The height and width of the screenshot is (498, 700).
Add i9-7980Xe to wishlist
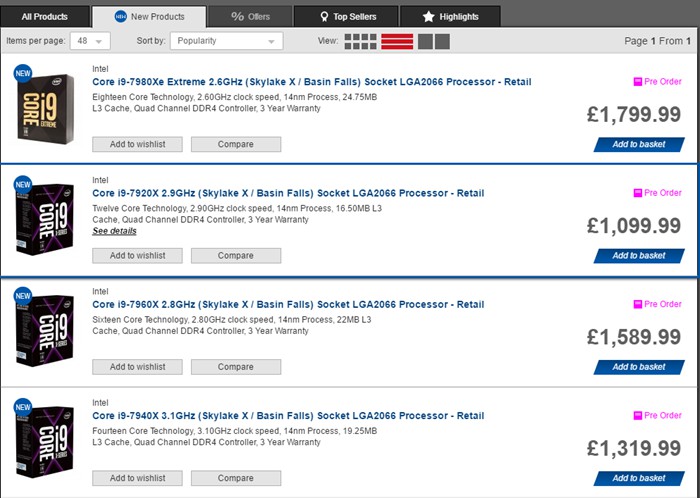coord(138,144)
